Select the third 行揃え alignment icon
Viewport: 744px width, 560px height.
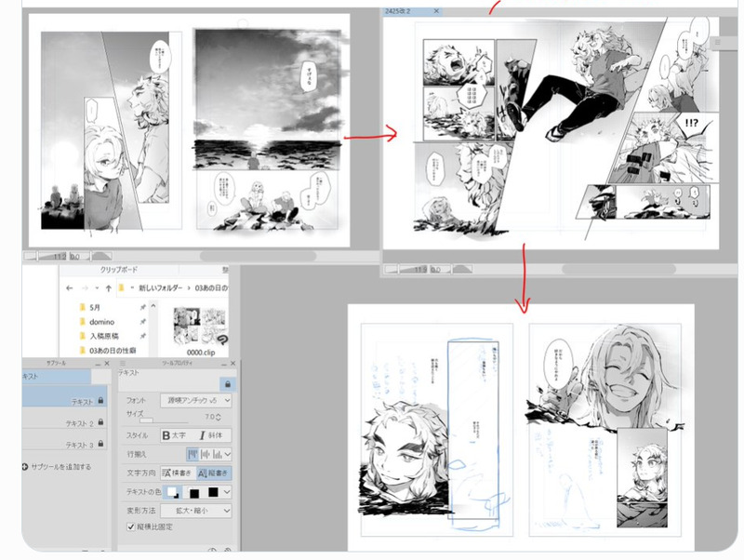tap(218, 454)
